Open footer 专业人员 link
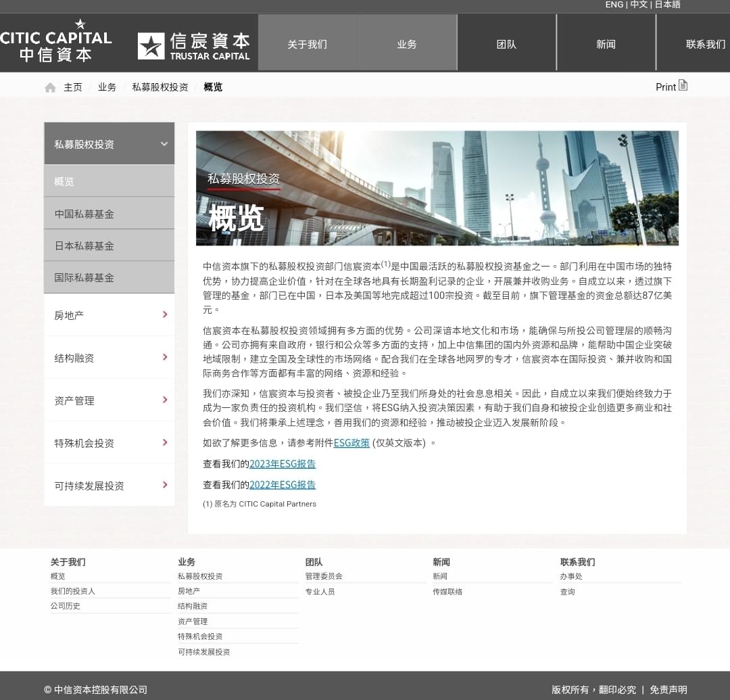730x700 pixels. click(320, 592)
